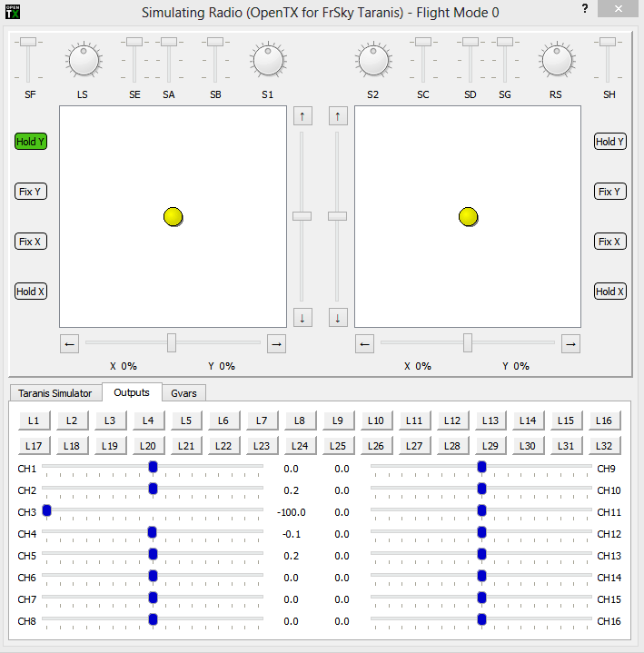The image size is (644, 653).
Task: Switch to the Taranis Simulator tab
Action: tap(55, 393)
